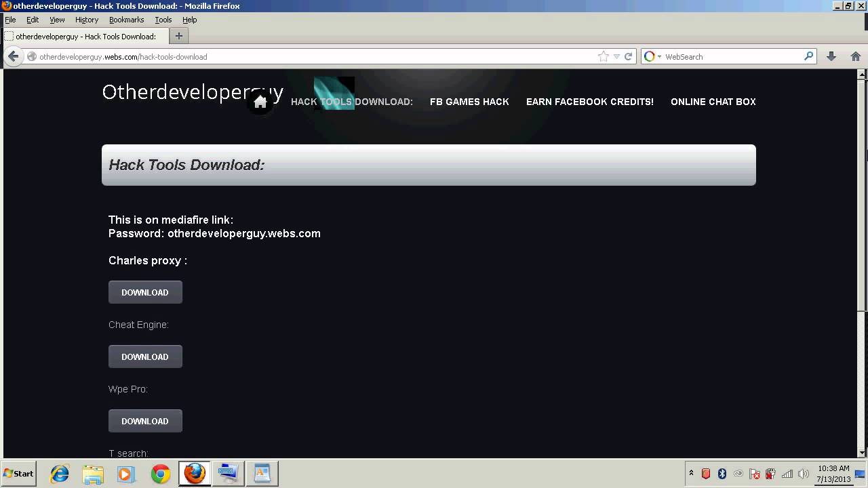Image resolution: width=868 pixels, height=488 pixels.
Task: Click the Creative Cloud tray icon
Action: [738, 474]
